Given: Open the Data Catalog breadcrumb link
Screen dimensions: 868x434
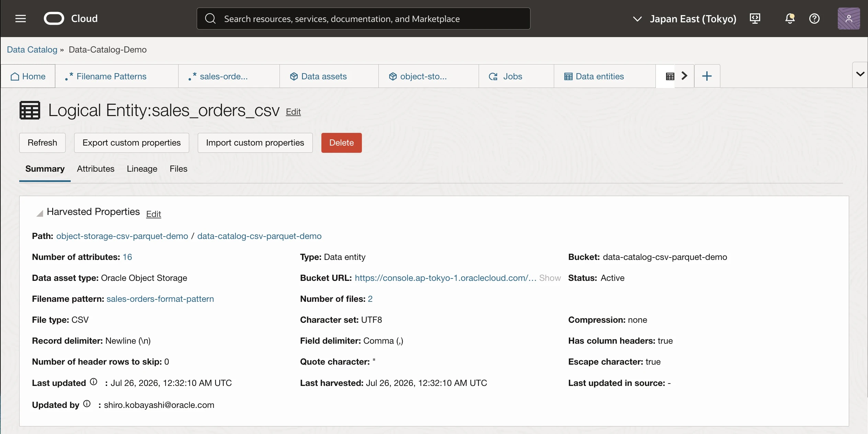Looking at the screenshot, I should pyautogui.click(x=32, y=49).
